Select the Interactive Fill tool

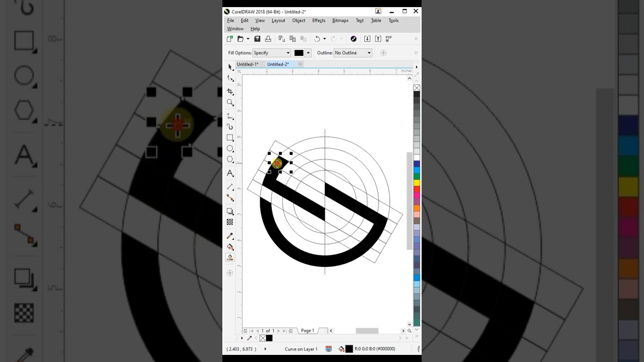coord(230,247)
